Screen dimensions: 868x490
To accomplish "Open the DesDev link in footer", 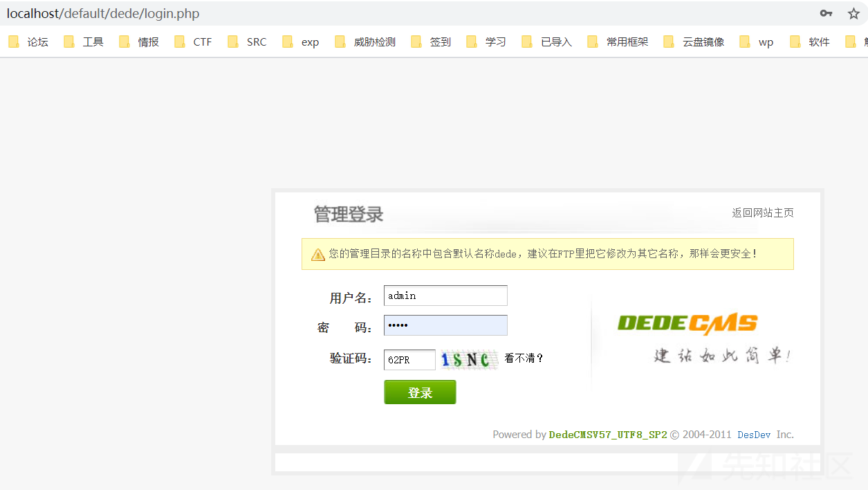I will (754, 435).
